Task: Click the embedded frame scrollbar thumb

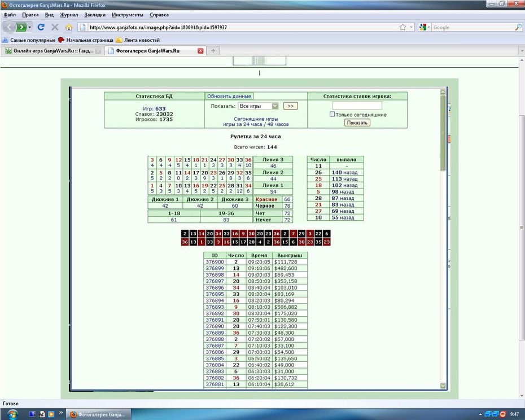Action: [443, 133]
